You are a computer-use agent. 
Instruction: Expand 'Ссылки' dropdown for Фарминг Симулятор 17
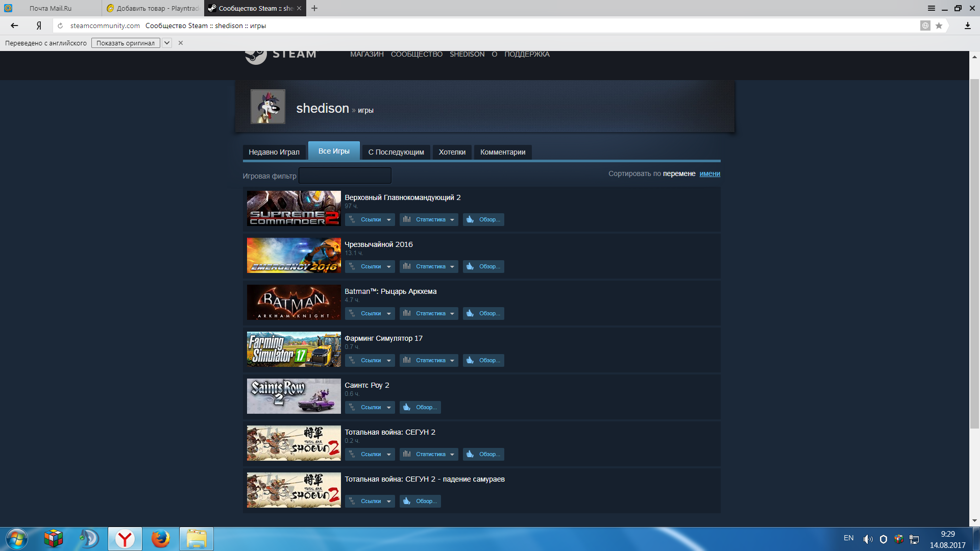[370, 360]
